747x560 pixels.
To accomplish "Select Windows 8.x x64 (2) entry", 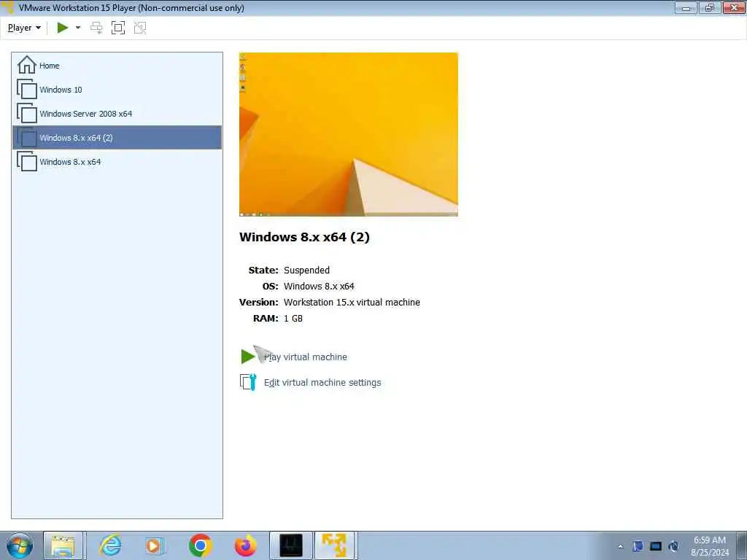I will click(x=117, y=138).
